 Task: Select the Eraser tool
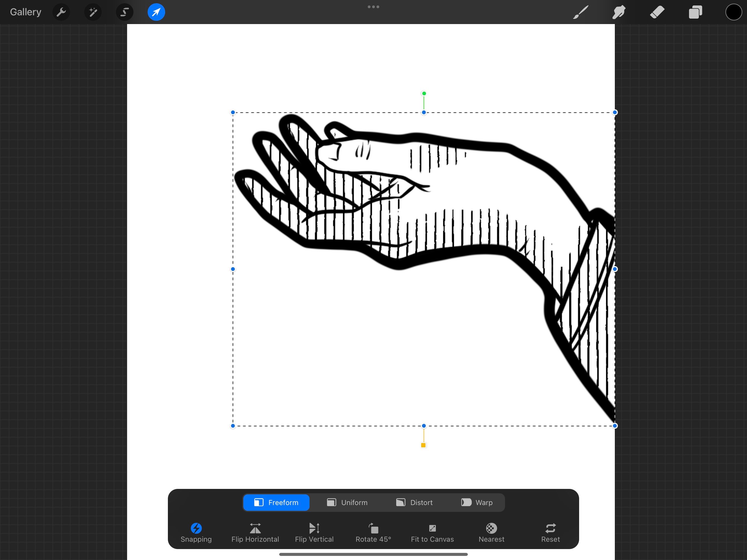tap(658, 12)
